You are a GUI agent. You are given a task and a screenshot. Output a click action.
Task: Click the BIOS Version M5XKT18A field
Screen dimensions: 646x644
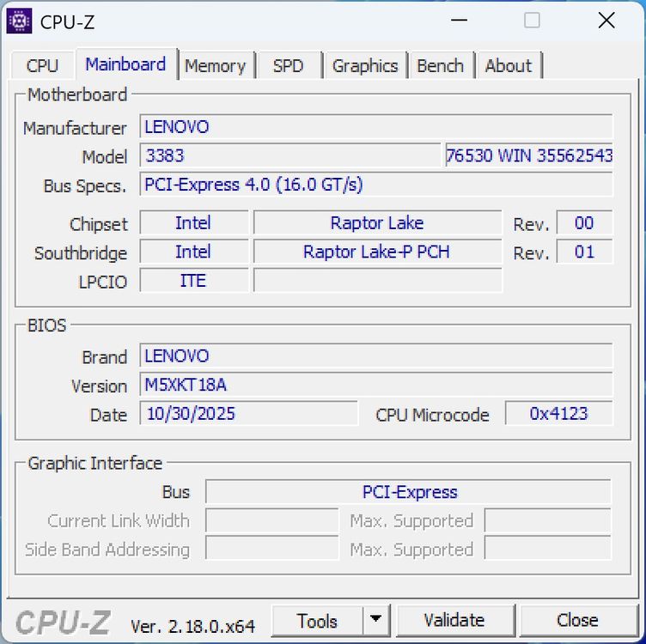[x=376, y=385]
